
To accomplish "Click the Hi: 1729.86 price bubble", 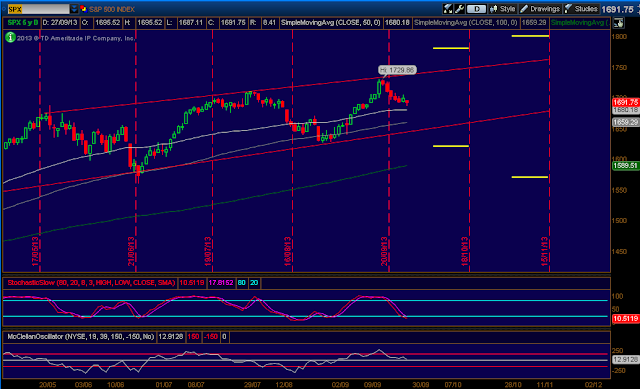I will (397, 70).
